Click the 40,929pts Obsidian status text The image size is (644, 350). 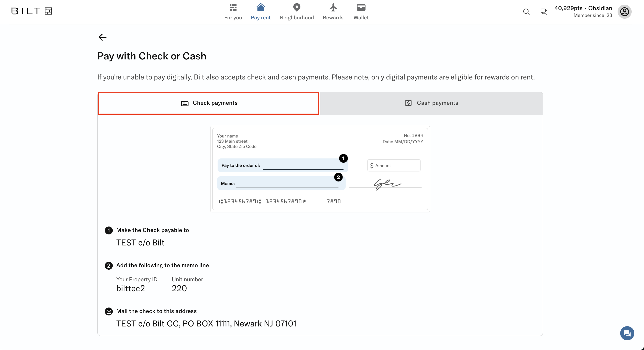(x=583, y=8)
